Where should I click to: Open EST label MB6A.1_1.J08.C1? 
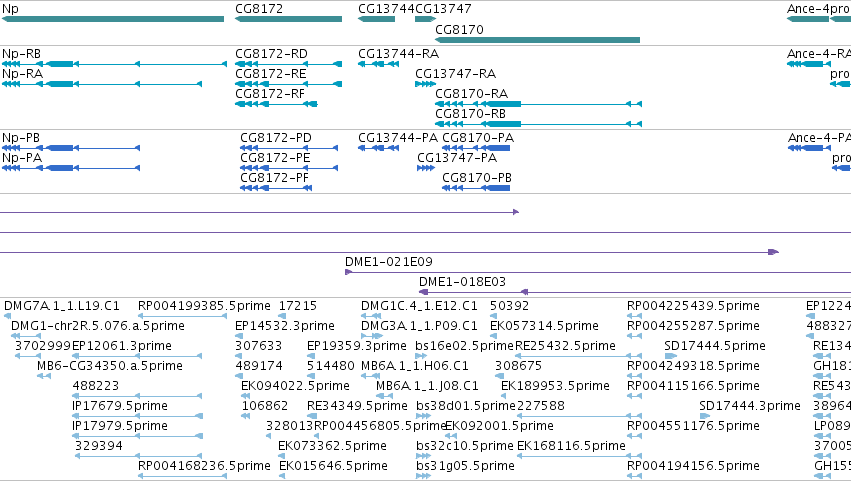427,387
